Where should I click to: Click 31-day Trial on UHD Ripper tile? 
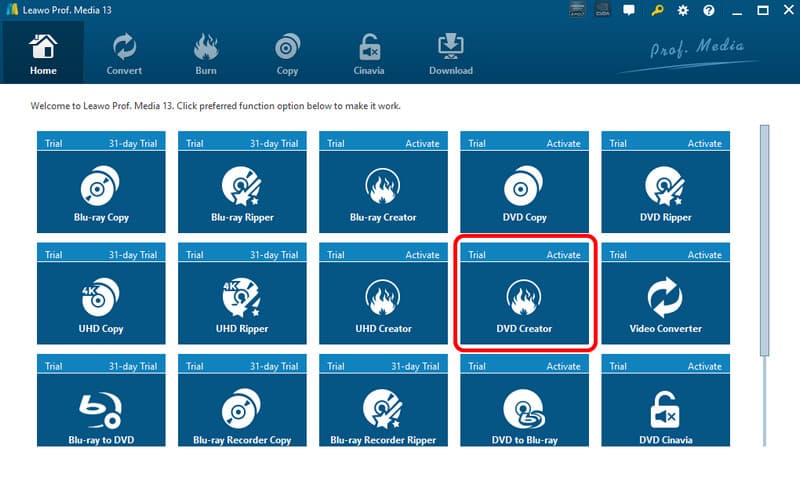274,255
